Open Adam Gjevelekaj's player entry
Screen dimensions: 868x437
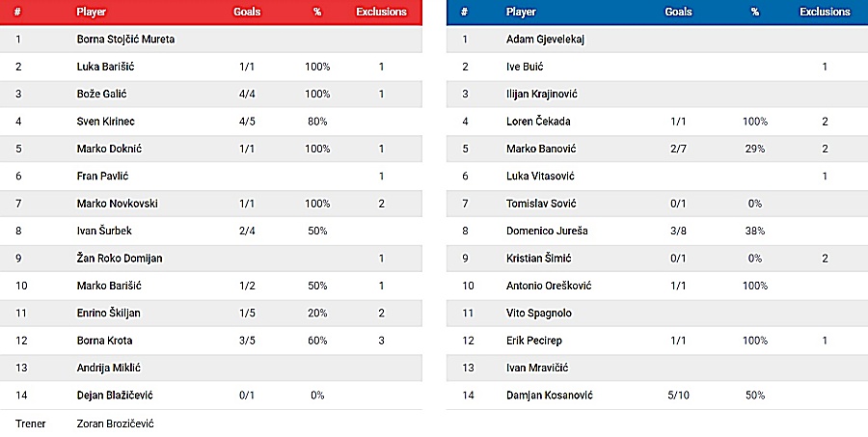[x=546, y=40]
